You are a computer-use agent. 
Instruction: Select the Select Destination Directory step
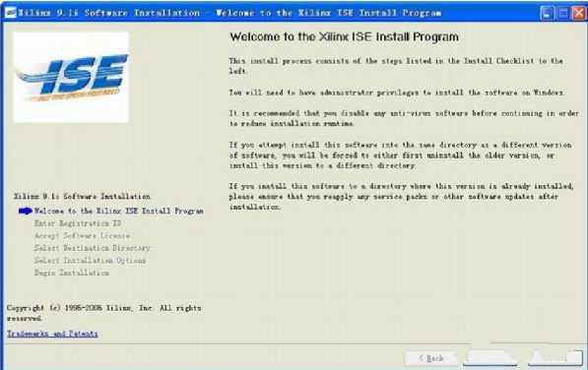(93, 248)
